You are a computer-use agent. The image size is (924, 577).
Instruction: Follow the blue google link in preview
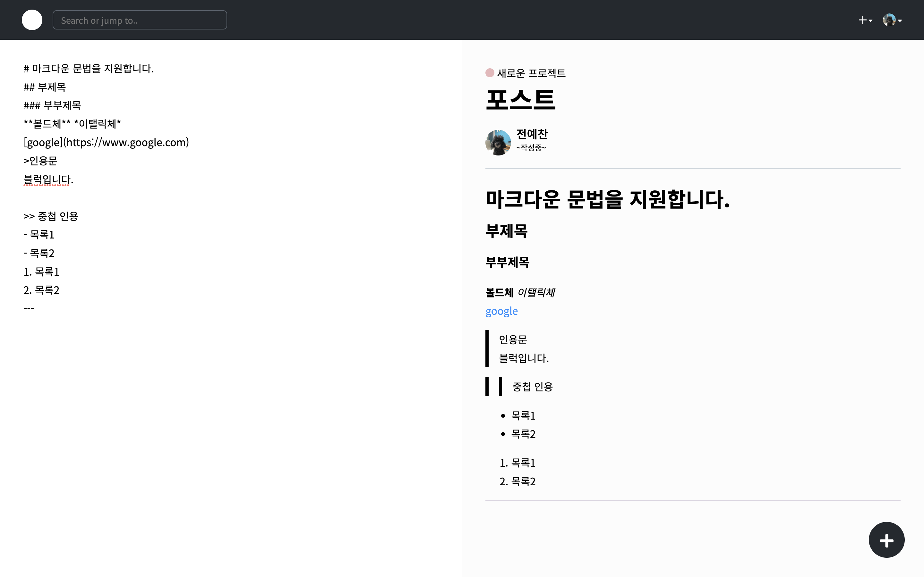pyautogui.click(x=501, y=311)
